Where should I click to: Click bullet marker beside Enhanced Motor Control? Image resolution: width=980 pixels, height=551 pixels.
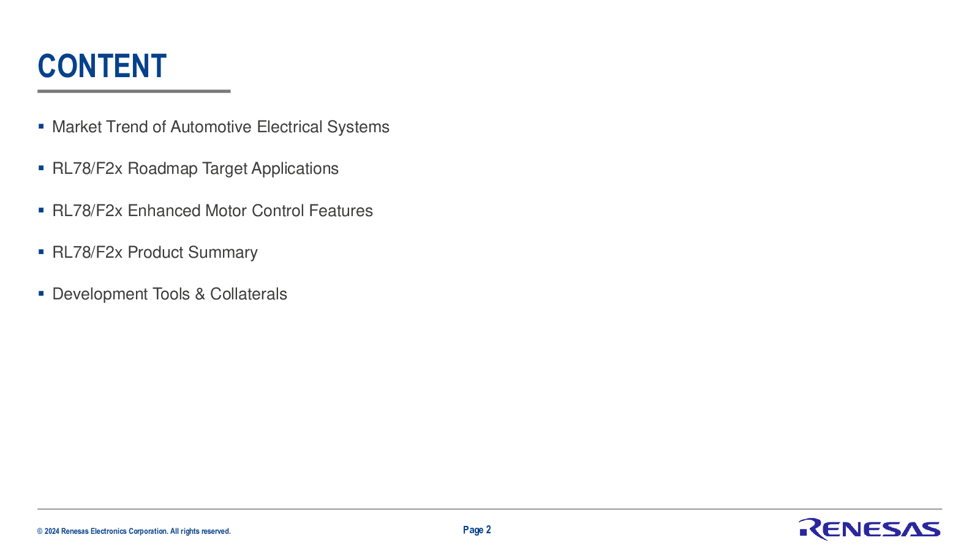click(41, 210)
